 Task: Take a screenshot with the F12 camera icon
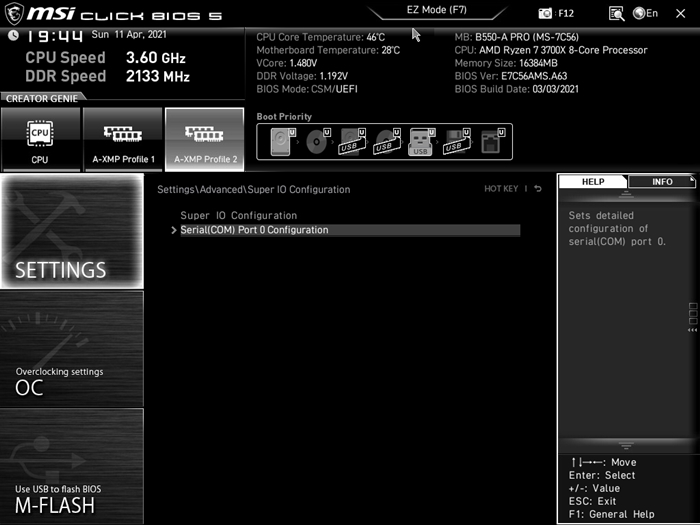(546, 14)
